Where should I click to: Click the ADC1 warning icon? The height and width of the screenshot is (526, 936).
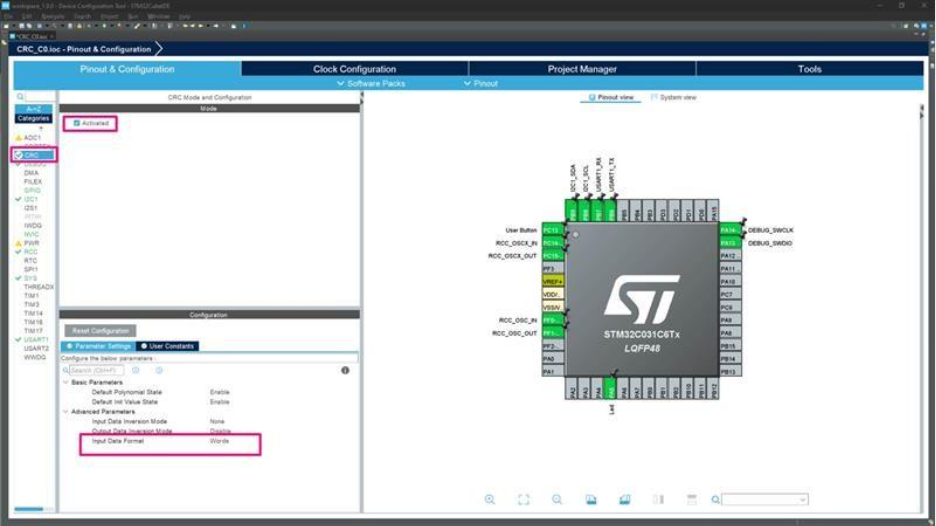(19, 138)
